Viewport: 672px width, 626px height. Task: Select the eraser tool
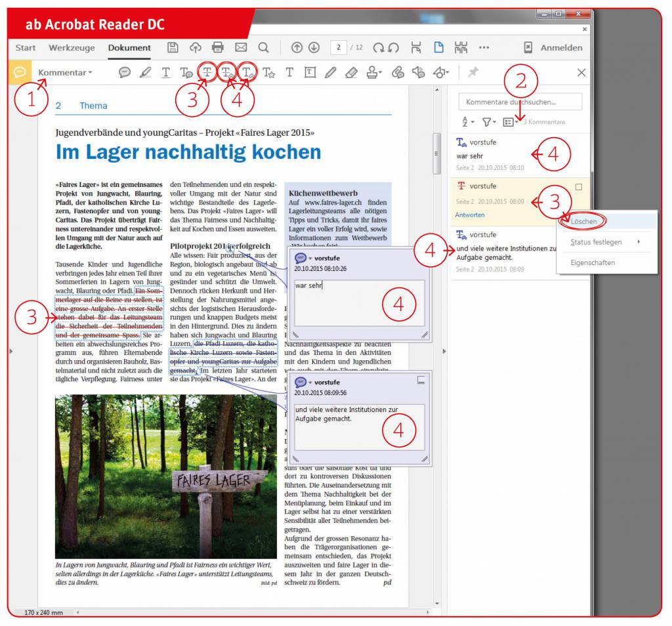351,72
